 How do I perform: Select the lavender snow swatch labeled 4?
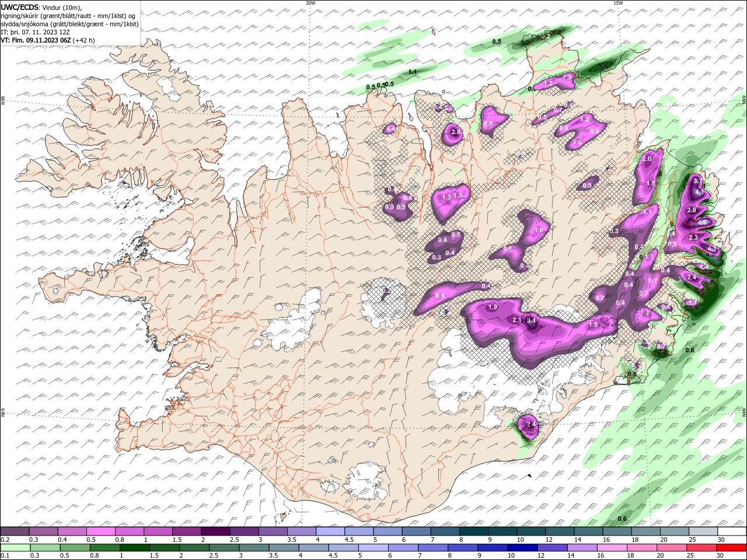pyautogui.click(x=330, y=531)
